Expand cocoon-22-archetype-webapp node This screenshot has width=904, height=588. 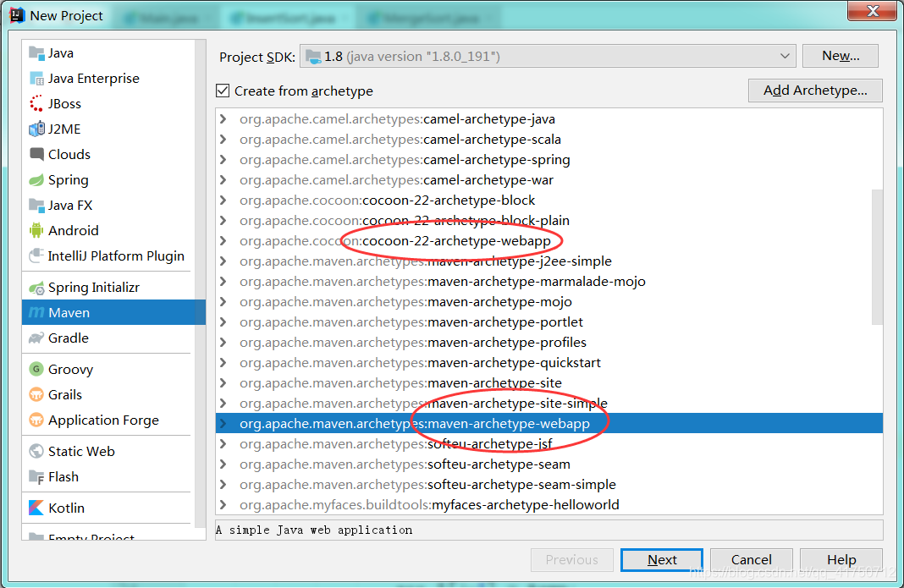tap(223, 241)
